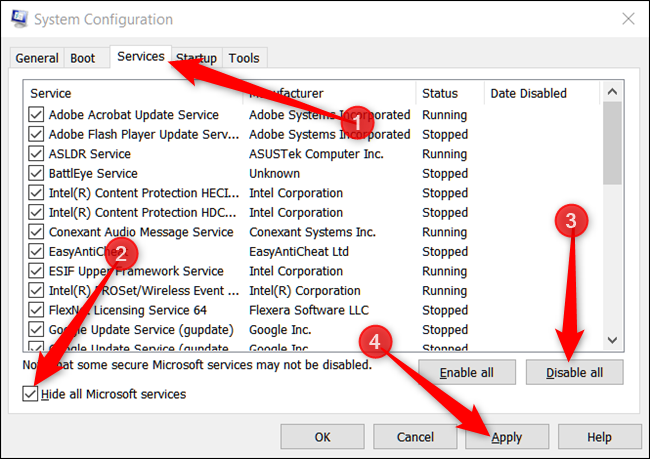Click the services list scrollbar thumb

[x=612, y=143]
